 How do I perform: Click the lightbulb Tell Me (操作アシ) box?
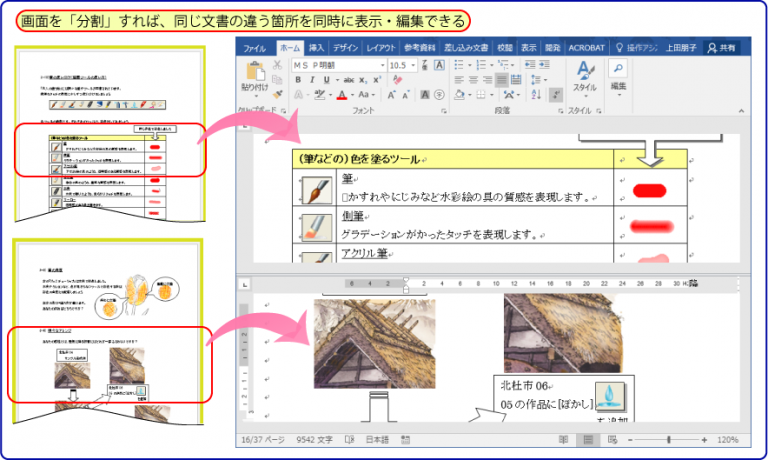[636, 48]
